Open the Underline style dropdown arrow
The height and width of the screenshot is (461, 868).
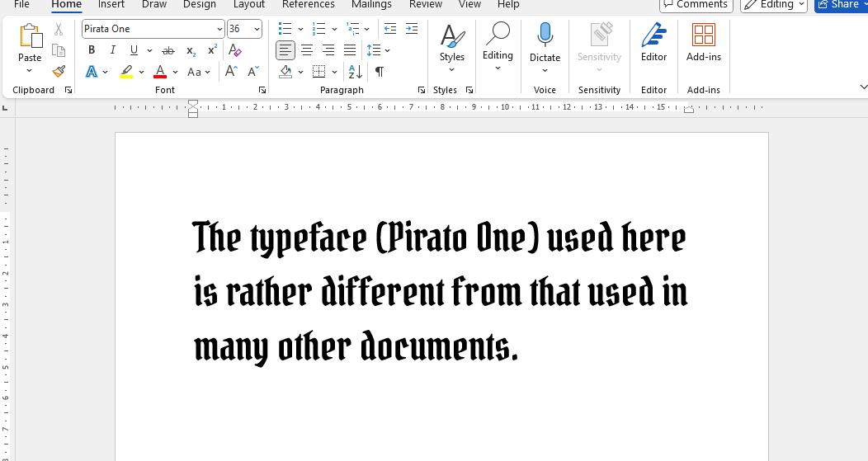[149, 50]
